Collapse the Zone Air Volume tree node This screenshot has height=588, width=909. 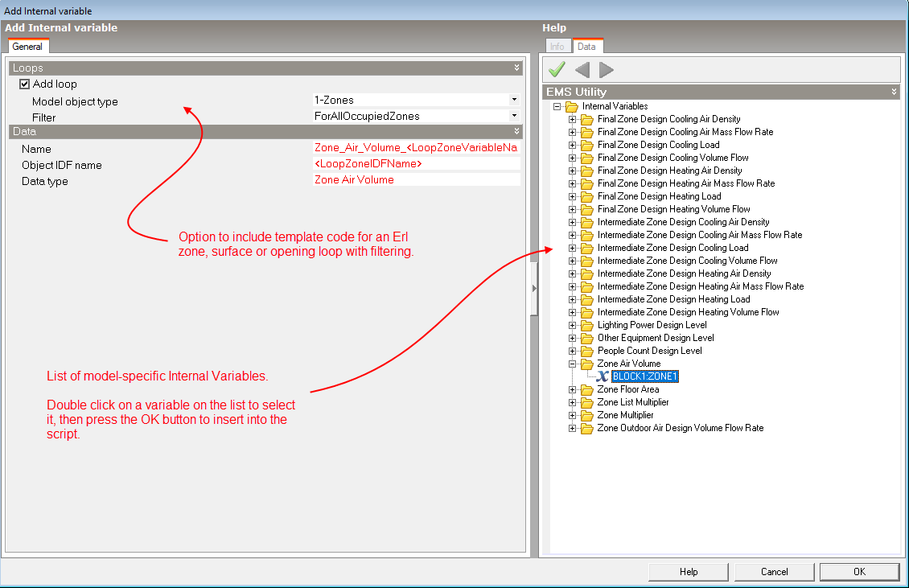(x=573, y=364)
